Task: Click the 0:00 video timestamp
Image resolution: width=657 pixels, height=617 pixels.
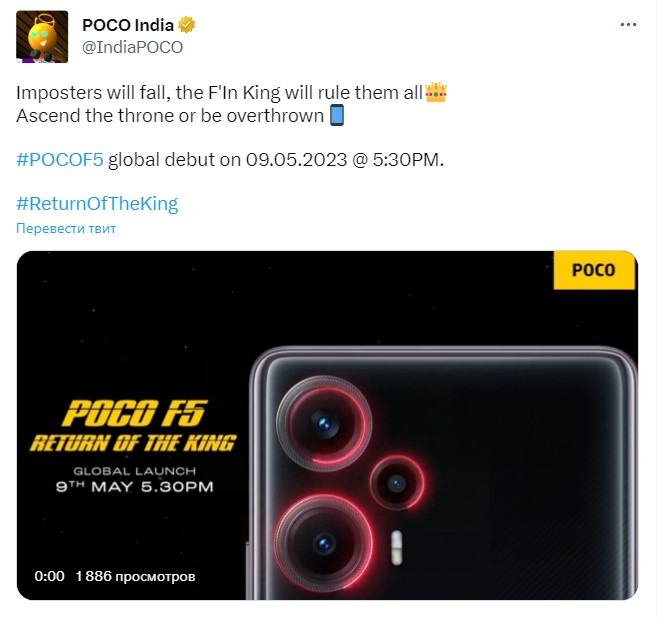Action: pyautogui.click(x=49, y=576)
